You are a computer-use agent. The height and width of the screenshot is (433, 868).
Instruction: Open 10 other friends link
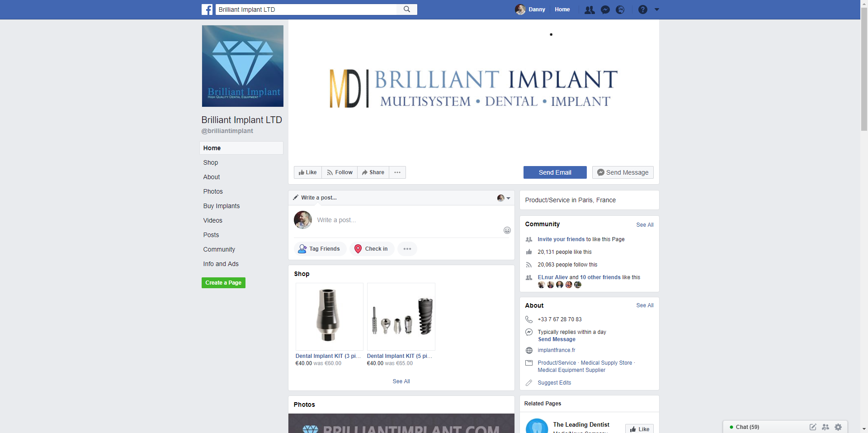(600, 277)
